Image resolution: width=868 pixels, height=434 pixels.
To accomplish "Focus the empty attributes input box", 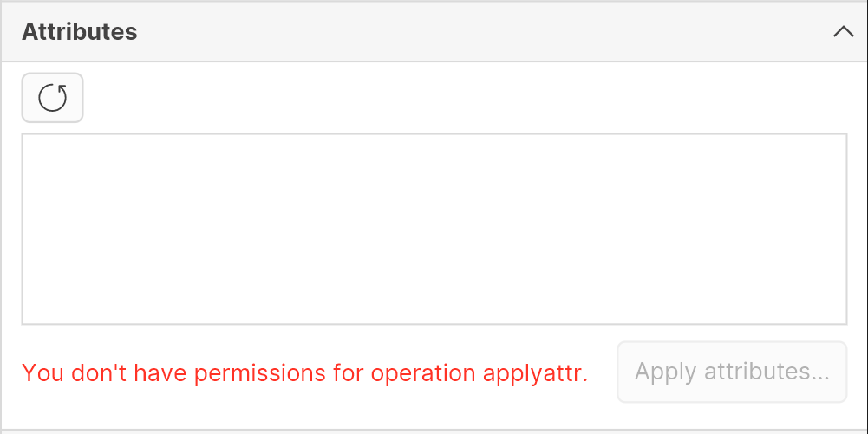I will pyautogui.click(x=434, y=229).
